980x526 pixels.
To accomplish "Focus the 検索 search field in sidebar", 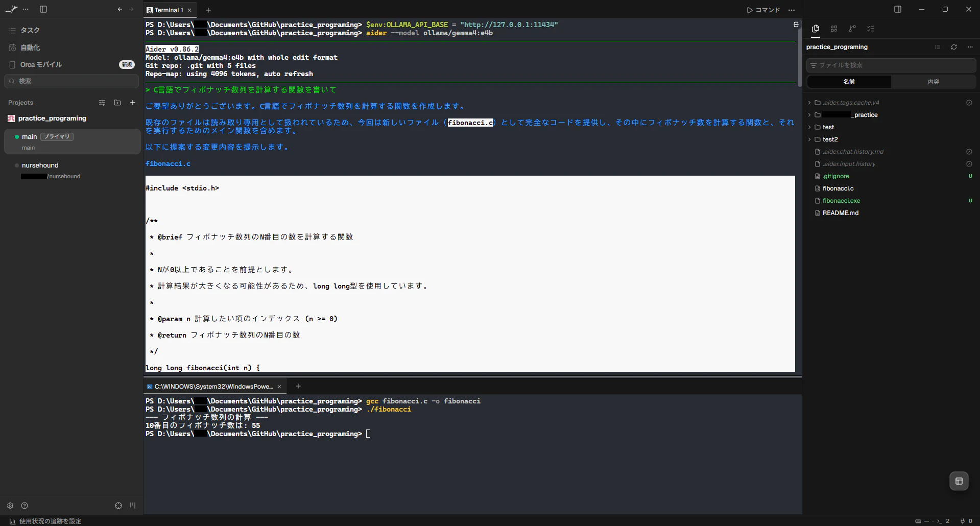I will (71, 81).
